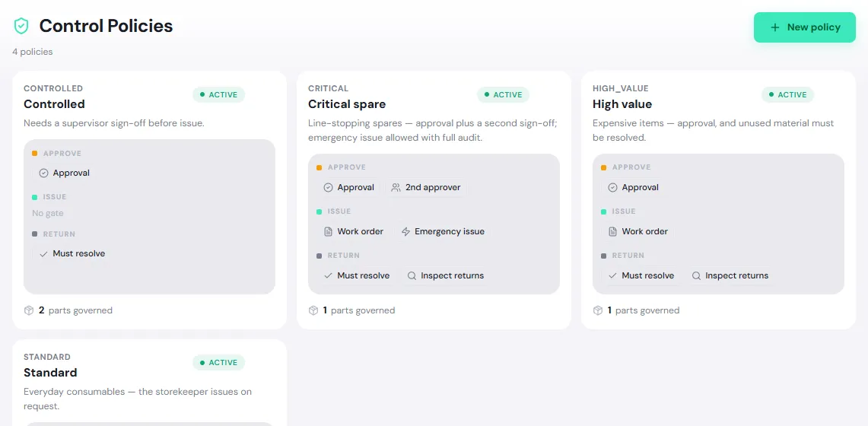Click the ACTIVE badge on High value card
This screenshot has width=868, height=426.
point(787,94)
